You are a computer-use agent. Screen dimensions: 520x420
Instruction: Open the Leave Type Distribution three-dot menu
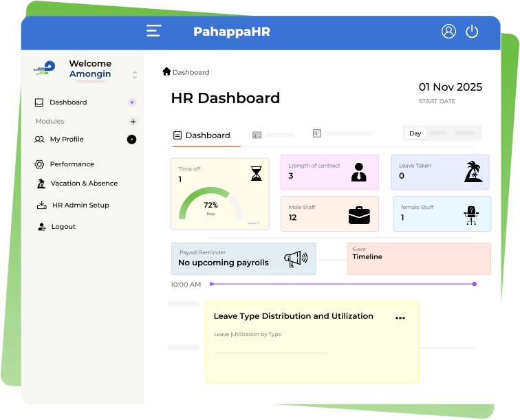400,318
